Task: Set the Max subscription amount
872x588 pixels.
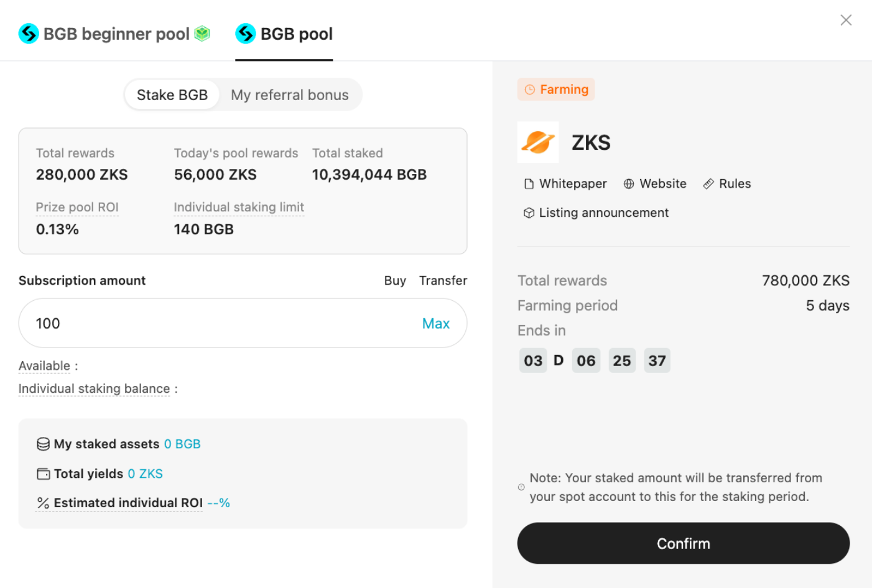Action: click(436, 323)
